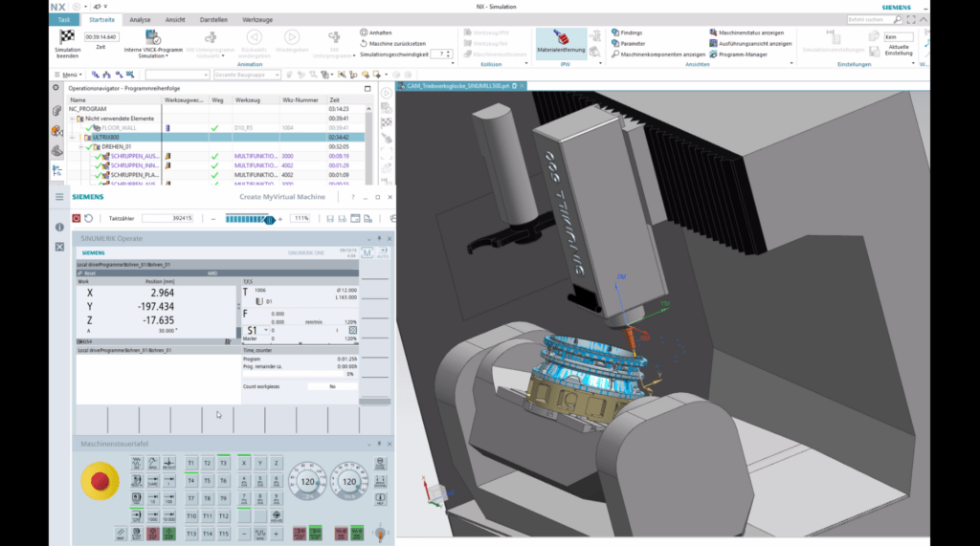Switch to the Analyse ribbon tab
The height and width of the screenshot is (546, 980).
pos(140,20)
